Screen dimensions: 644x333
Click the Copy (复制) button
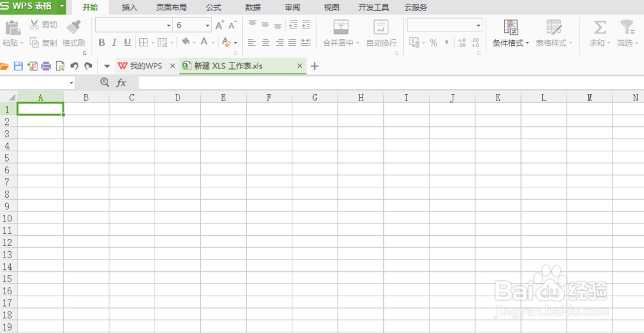click(x=43, y=43)
